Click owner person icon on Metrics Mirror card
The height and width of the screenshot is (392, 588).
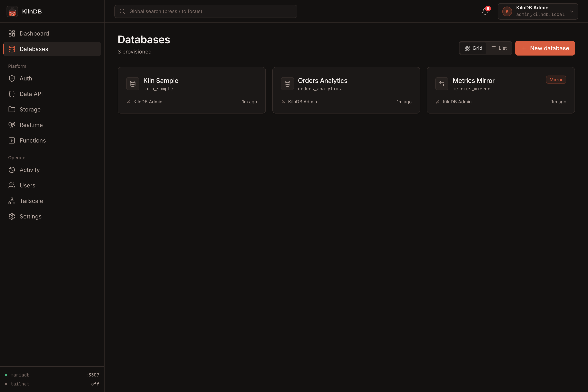click(x=438, y=102)
